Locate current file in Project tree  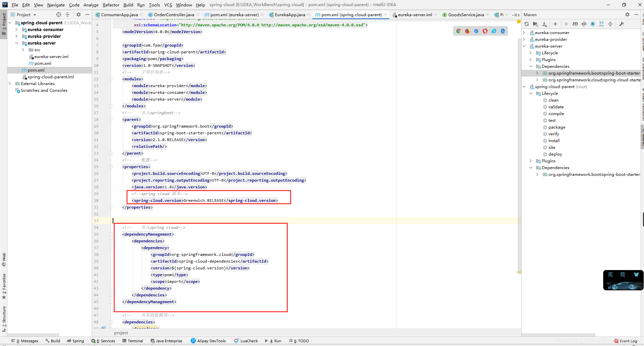(59, 15)
